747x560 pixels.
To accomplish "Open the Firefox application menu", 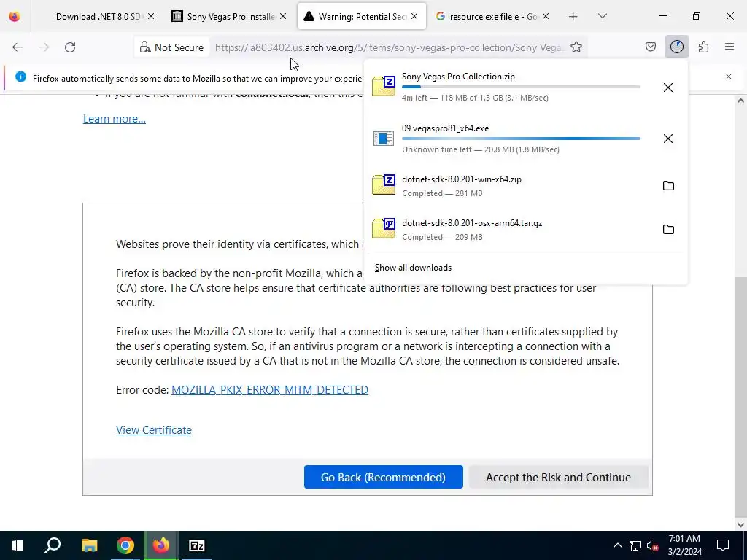I will tap(729, 47).
